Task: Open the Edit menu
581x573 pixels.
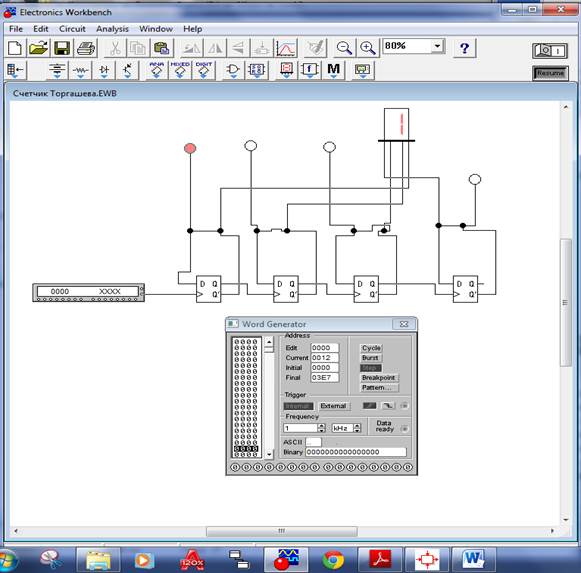Action: [x=41, y=29]
